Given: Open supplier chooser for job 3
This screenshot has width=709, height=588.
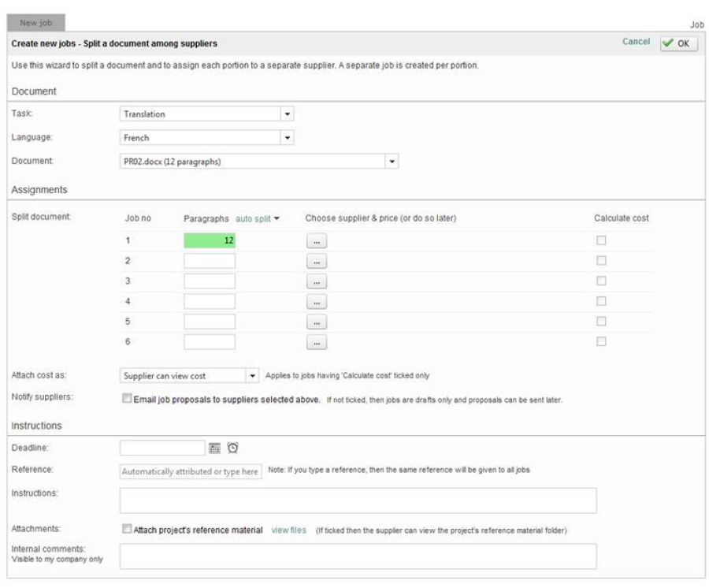Looking at the screenshot, I should point(315,281).
